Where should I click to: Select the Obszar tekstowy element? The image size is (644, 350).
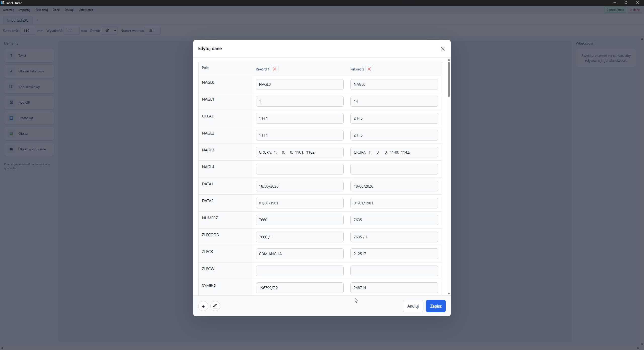click(29, 71)
